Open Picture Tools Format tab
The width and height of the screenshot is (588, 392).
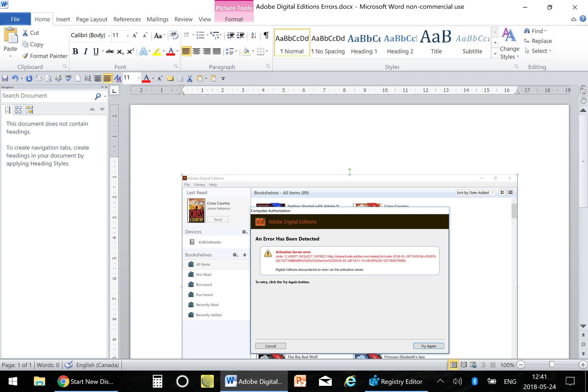tap(234, 19)
